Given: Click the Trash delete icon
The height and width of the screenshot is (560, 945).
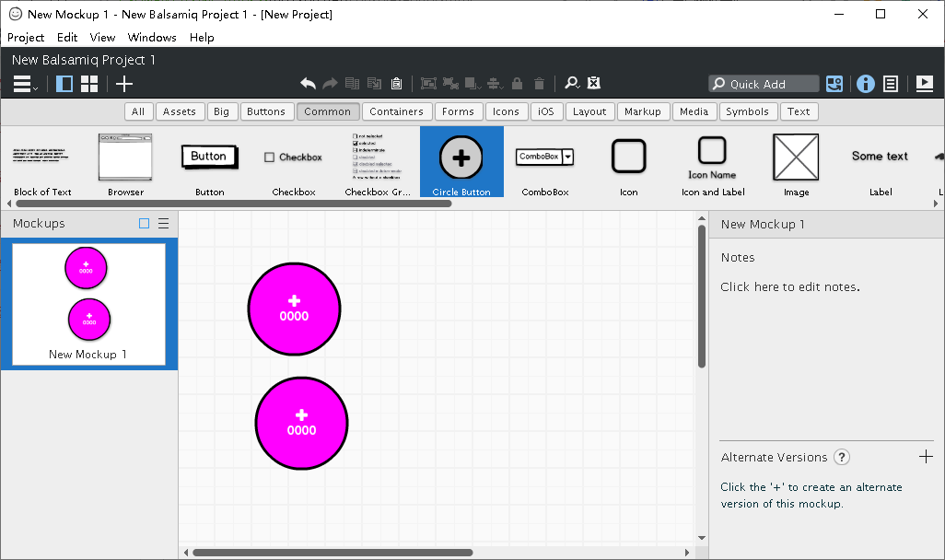Looking at the screenshot, I should pos(539,83).
